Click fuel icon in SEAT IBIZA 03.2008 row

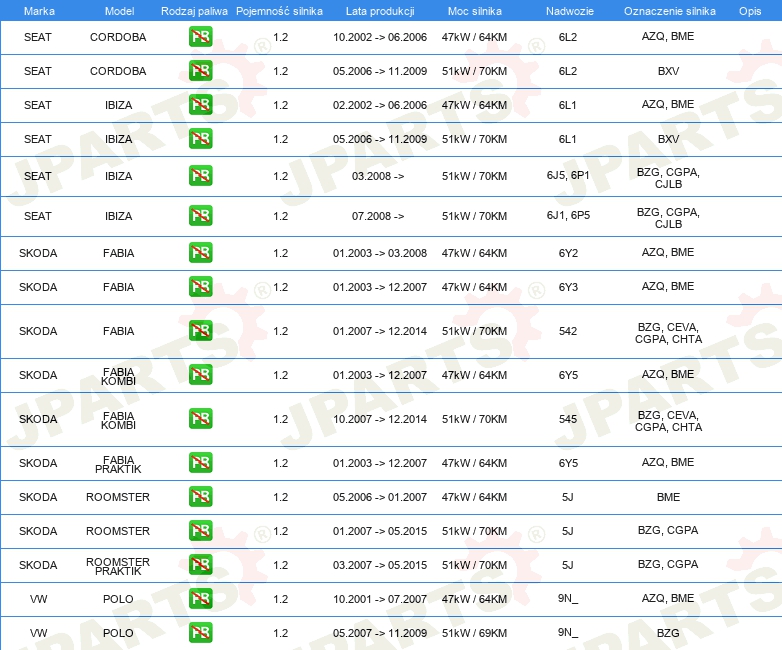pos(200,176)
